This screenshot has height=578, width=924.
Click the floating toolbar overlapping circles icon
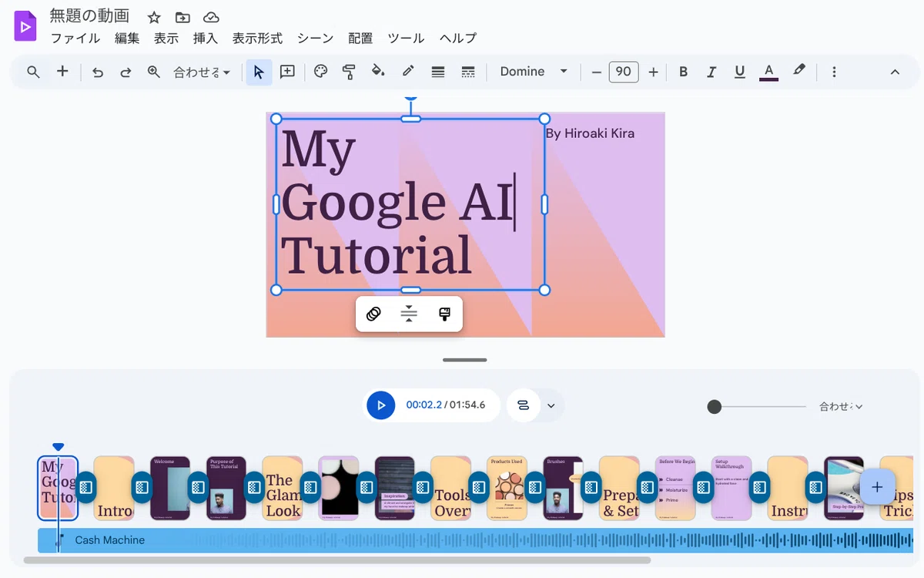point(373,314)
